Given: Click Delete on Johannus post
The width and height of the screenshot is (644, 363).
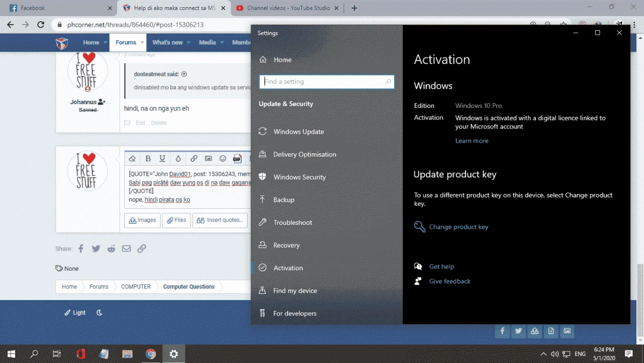Looking at the screenshot, I should pyautogui.click(x=159, y=123).
